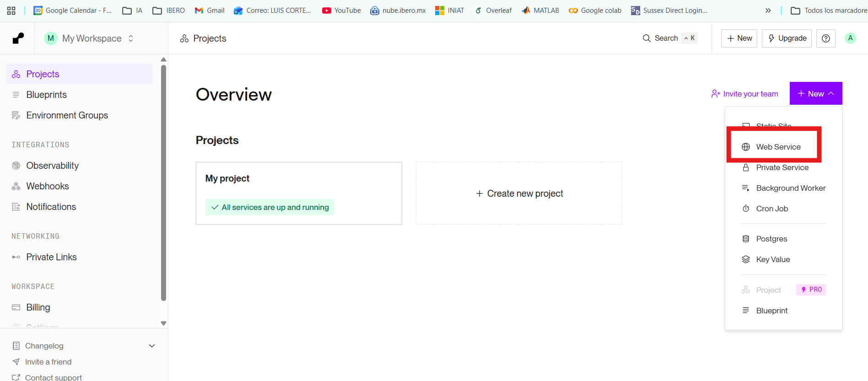Select the Key Value layers icon

746,259
